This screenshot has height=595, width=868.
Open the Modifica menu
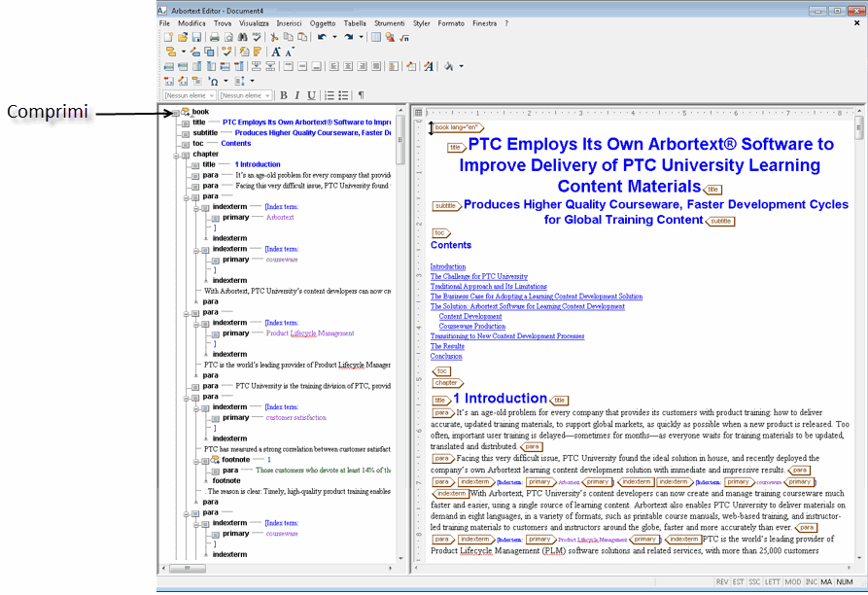[x=191, y=23]
